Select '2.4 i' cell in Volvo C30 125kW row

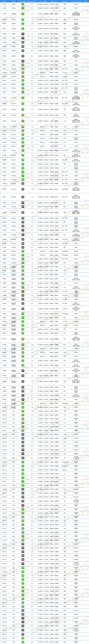[x=65, y=423]
